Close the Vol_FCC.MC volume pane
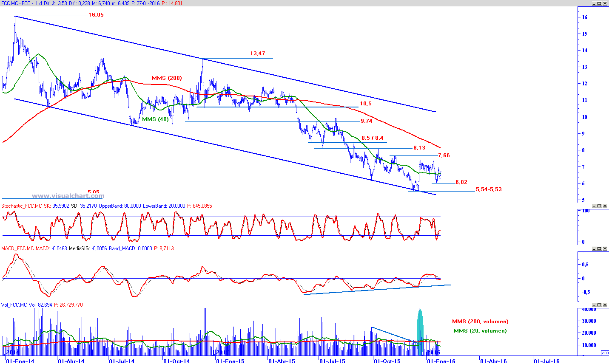The height and width of the screenshot is (364, 609). 605,305
